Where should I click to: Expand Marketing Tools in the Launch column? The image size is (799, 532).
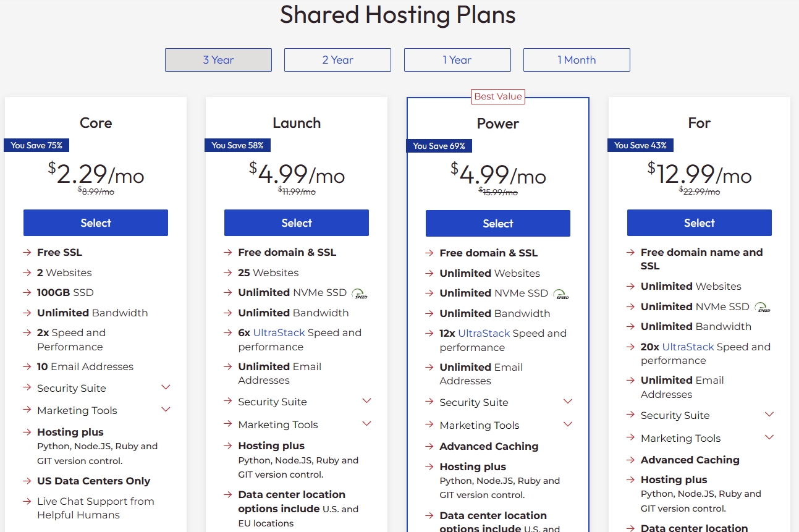pos(366,423)
